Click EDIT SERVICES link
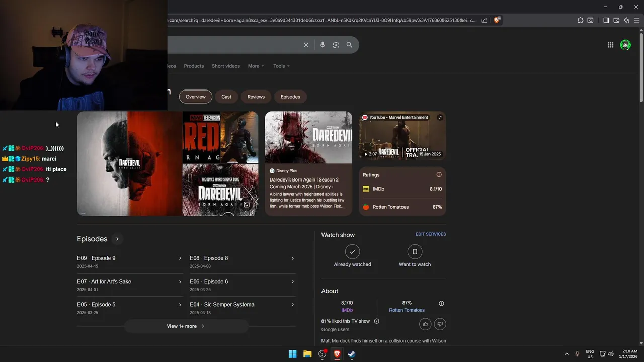Viewport: 644px width, 362px height. 431,234
